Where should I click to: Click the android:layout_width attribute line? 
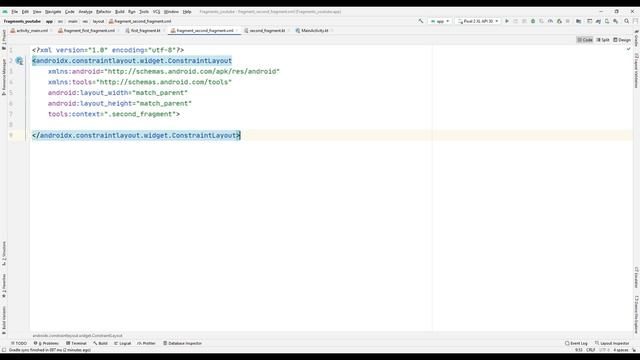(118, 93)
